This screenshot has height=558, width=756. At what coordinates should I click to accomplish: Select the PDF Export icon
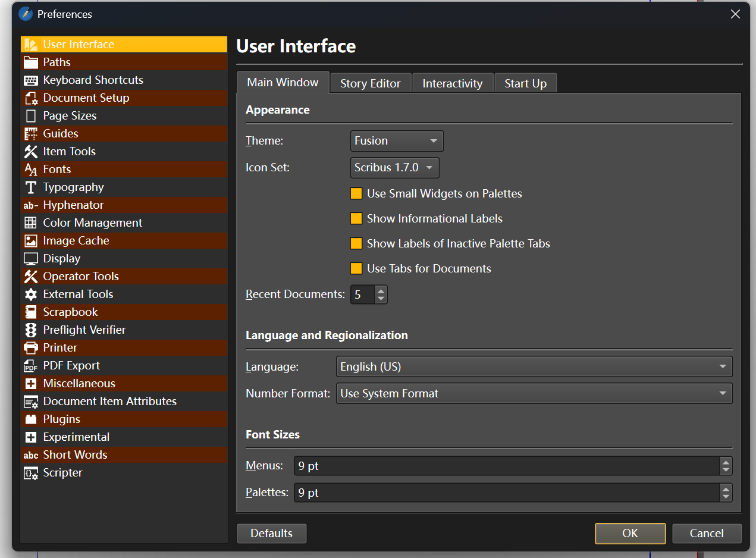[x=31, y=366]
